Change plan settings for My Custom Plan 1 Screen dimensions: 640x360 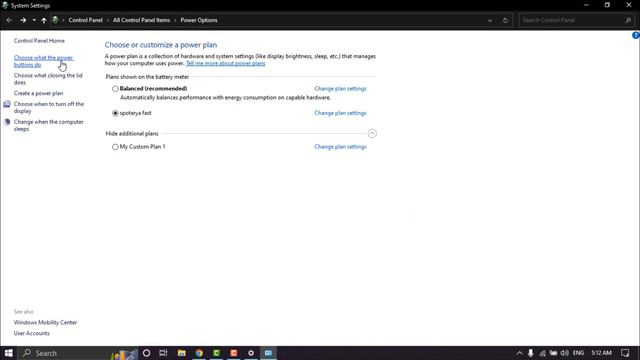tap(340, 147)
